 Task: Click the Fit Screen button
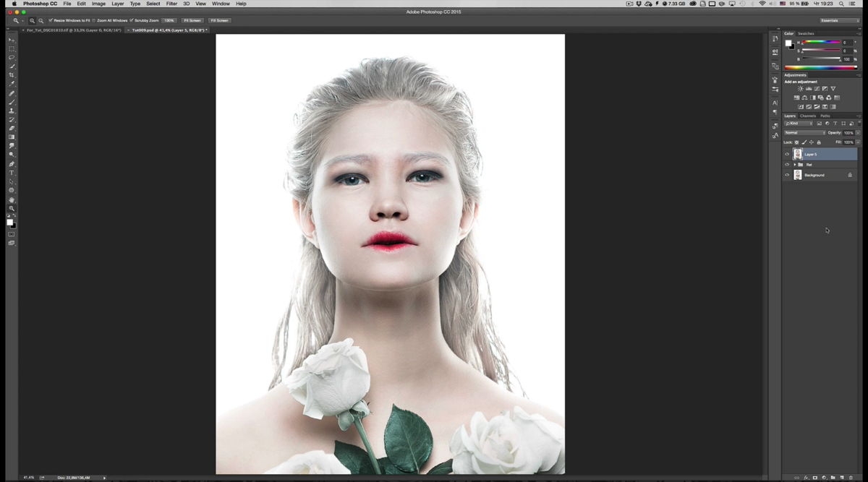192,20
